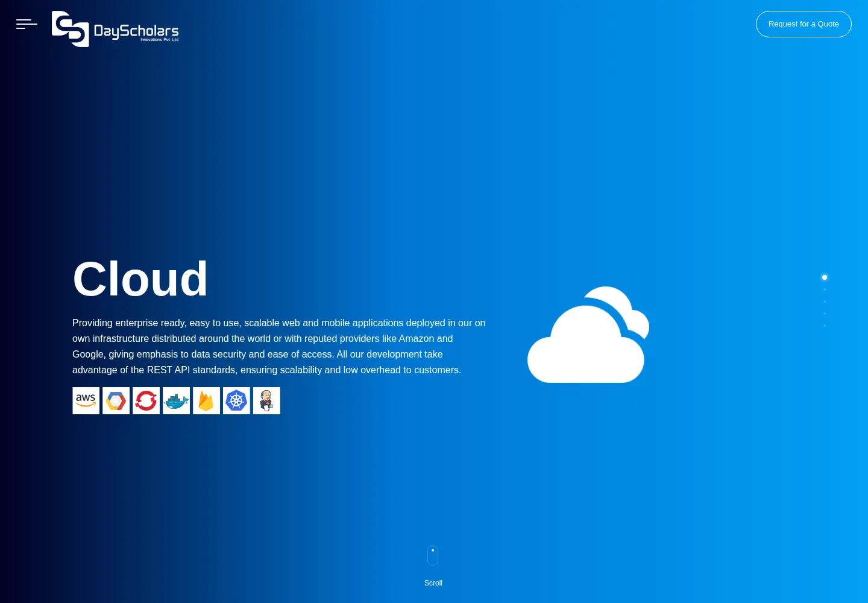Viewport: 868px width, 603px height.
Task: Click the paragraph starting with Providing enterprise ready
Action: click(x=279, y=347)
